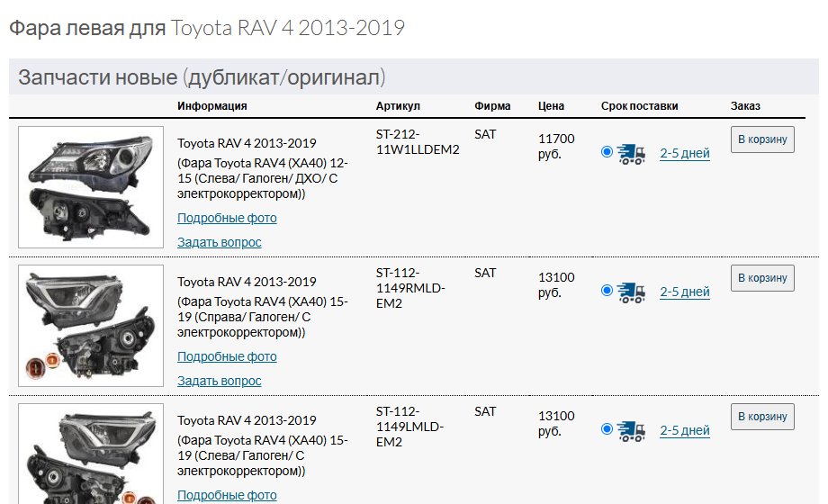Click the 'Информация' column header

coord(211,105)
